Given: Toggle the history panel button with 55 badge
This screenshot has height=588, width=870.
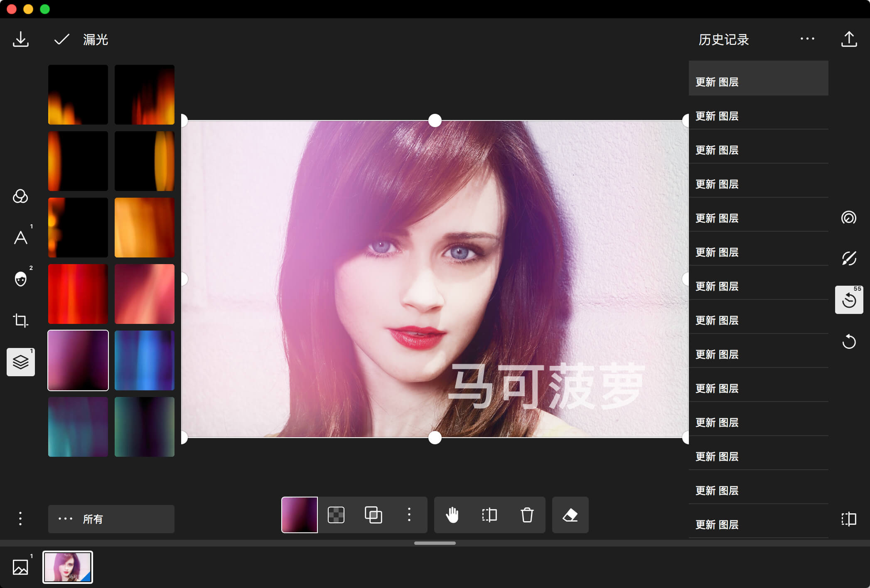Looking at the screenshot, I should (849, 299).
